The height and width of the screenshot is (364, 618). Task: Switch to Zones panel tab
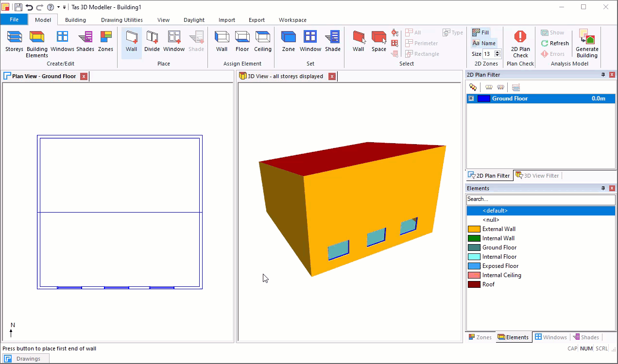(480, 337)
